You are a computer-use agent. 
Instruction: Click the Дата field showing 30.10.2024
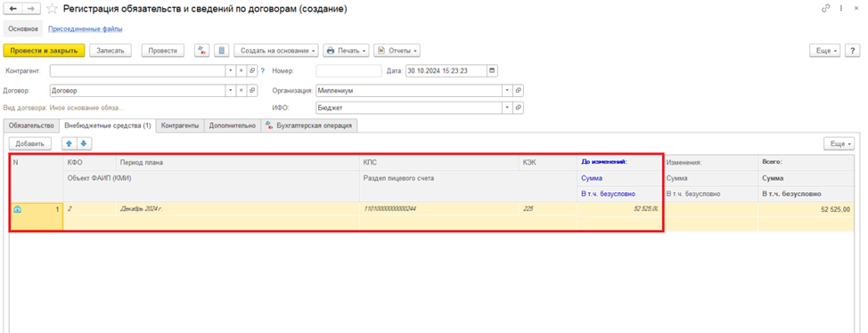click(x=446, y=71)
